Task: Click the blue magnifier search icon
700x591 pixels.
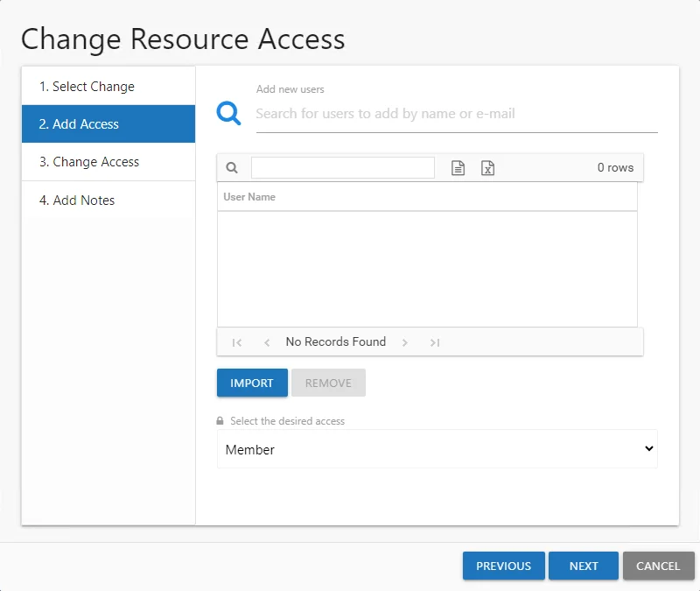Action: click(x=228, y=114)
